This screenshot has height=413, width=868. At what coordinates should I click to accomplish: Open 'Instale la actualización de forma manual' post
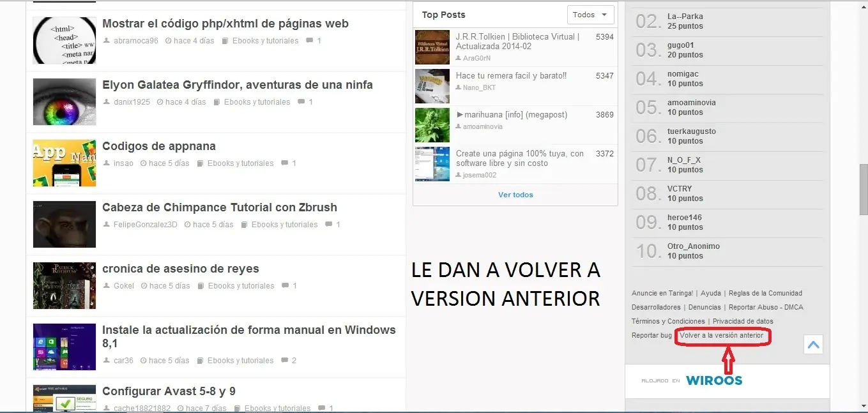coord(249,336)
